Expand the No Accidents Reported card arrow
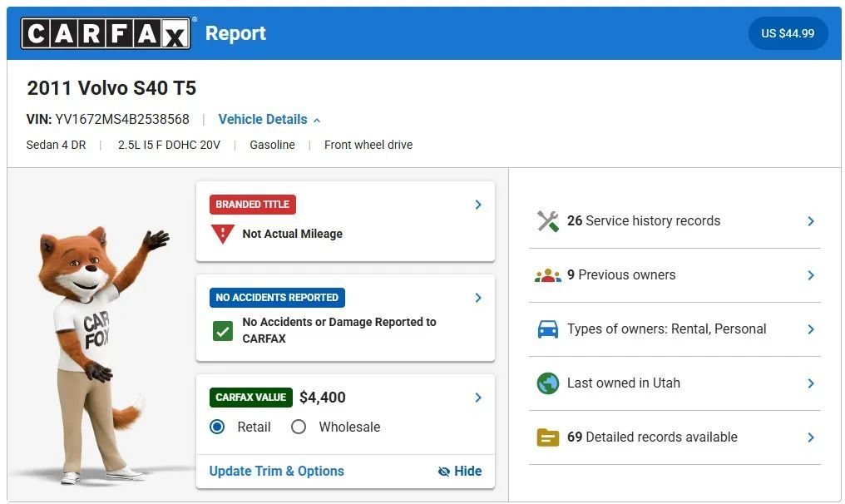 click(x=477, y=298)
